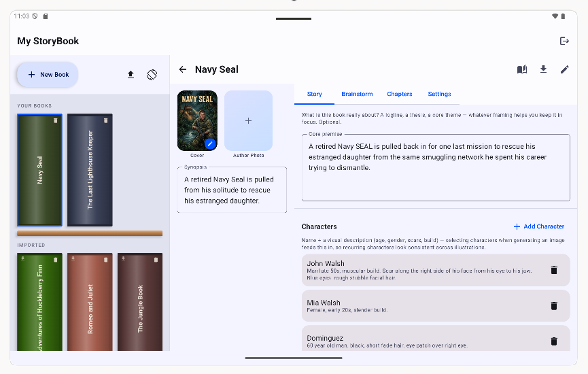Open the Mia Walsh character card

pyautogui.click(x=436, y=306)
